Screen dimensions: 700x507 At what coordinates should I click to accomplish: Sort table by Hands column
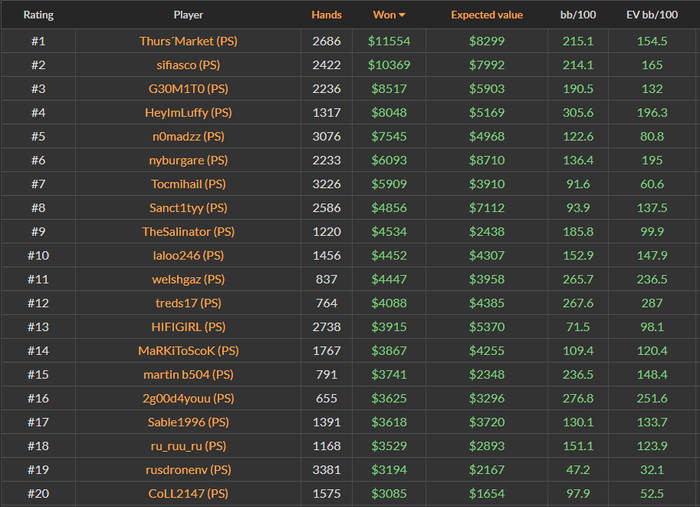pyautogui.click(x=326, y=15)
